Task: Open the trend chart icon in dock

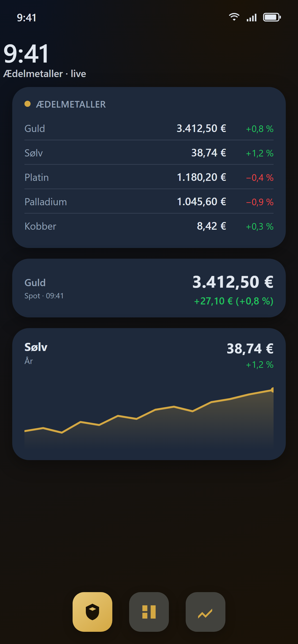Action: click(x=206, y=612)
